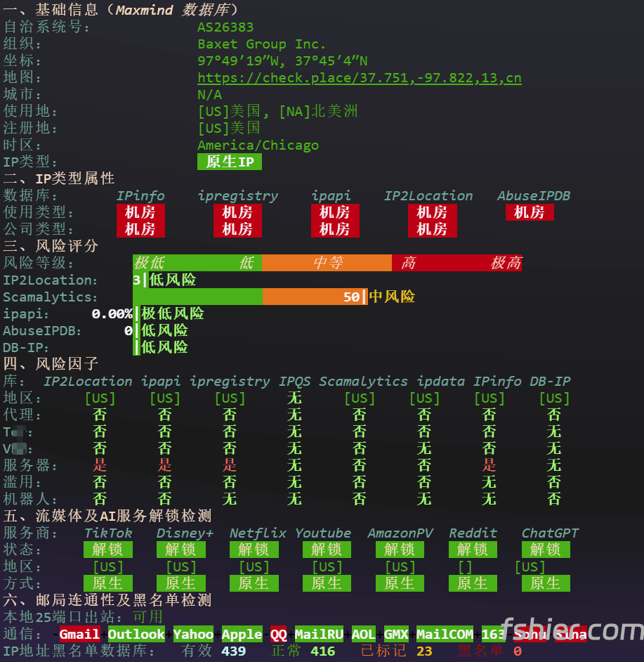Viewport: 644px width, 662px height.
Task: Click the AbuseIPDB 机房 badge
Action: pos(530,212)
